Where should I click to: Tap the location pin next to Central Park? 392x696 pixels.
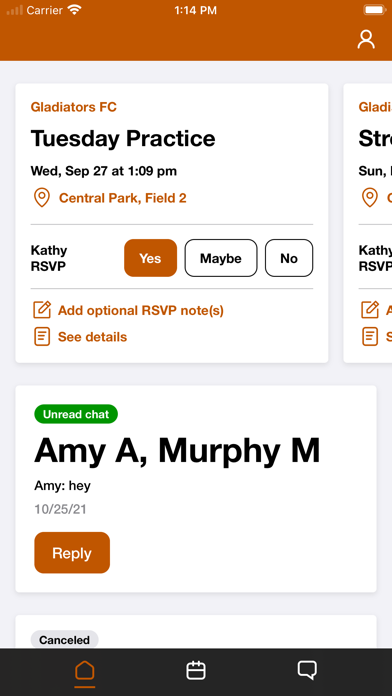42,198
